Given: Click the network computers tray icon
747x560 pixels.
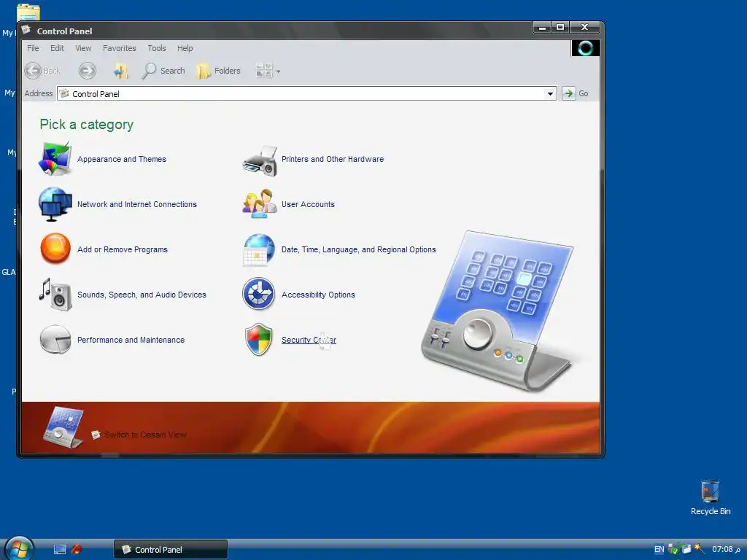Looking at the screenshot, I should [686, 550].
